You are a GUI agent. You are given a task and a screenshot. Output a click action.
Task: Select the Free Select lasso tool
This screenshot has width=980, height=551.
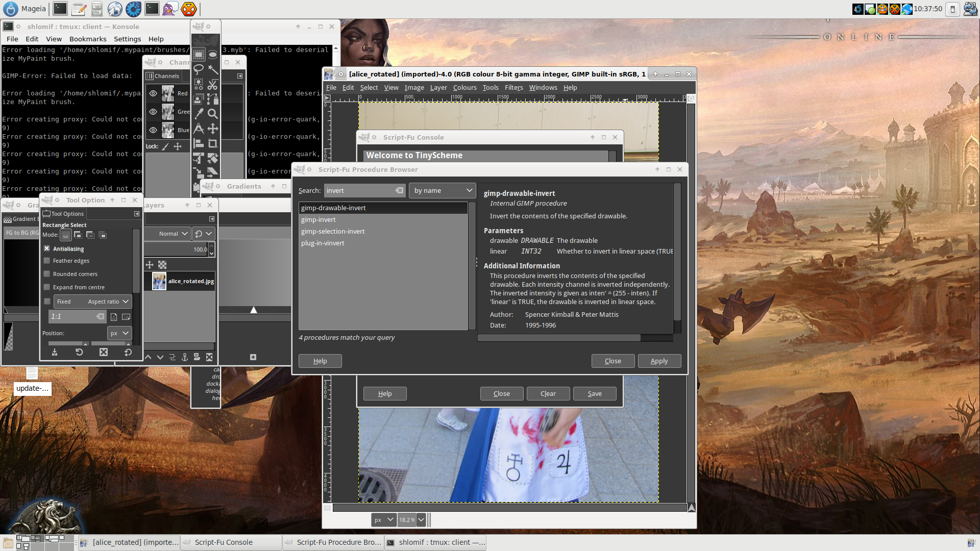coord(199,69)
